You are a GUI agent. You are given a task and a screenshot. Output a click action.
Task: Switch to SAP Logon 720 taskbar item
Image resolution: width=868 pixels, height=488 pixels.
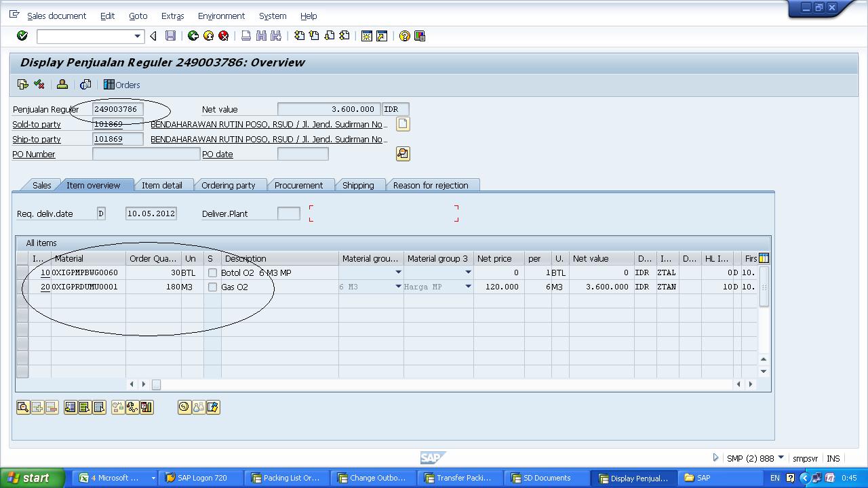tap(202, 478)
